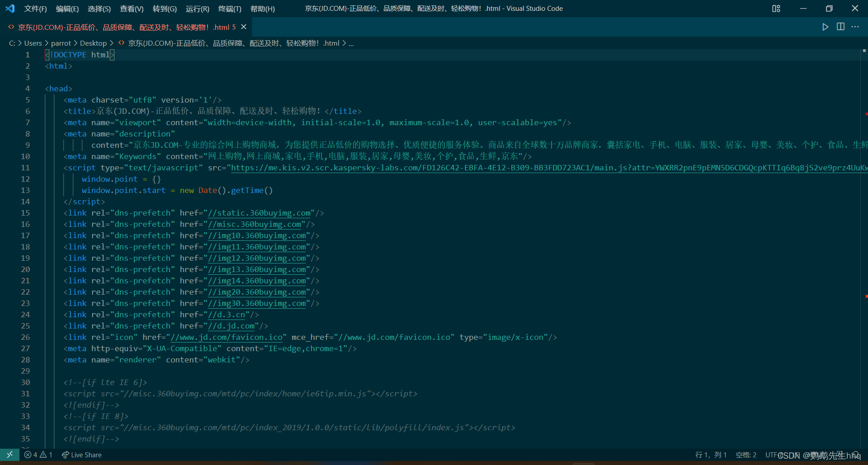
Task: Click the renderer webkit meta line
Action: tap(156, 360)
